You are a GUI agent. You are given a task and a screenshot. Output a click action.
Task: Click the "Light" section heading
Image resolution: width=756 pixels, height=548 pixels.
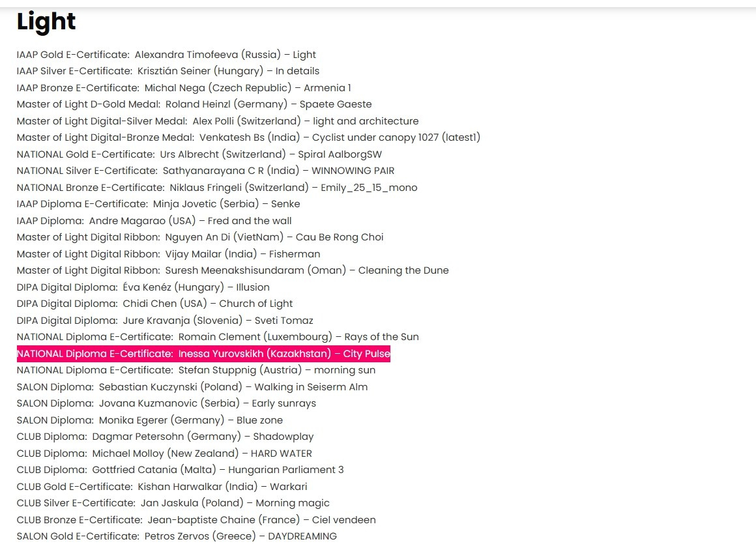(46, 22)
